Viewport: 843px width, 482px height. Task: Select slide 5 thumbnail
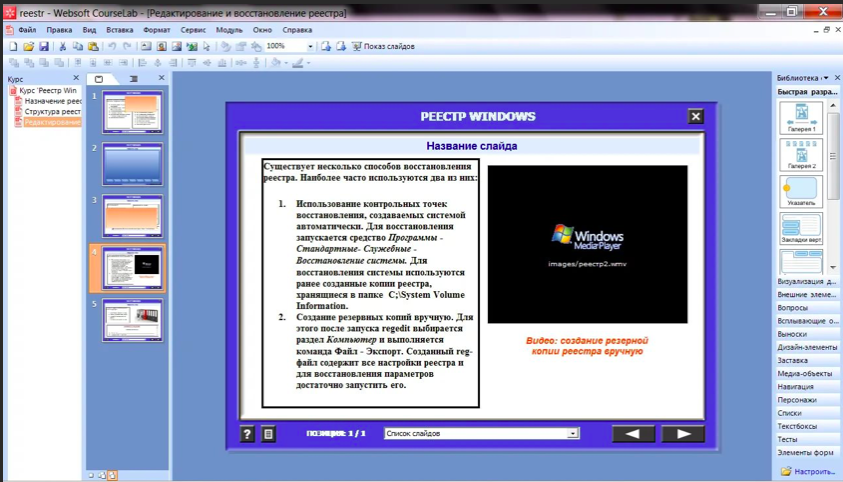(x=132, y=320)
